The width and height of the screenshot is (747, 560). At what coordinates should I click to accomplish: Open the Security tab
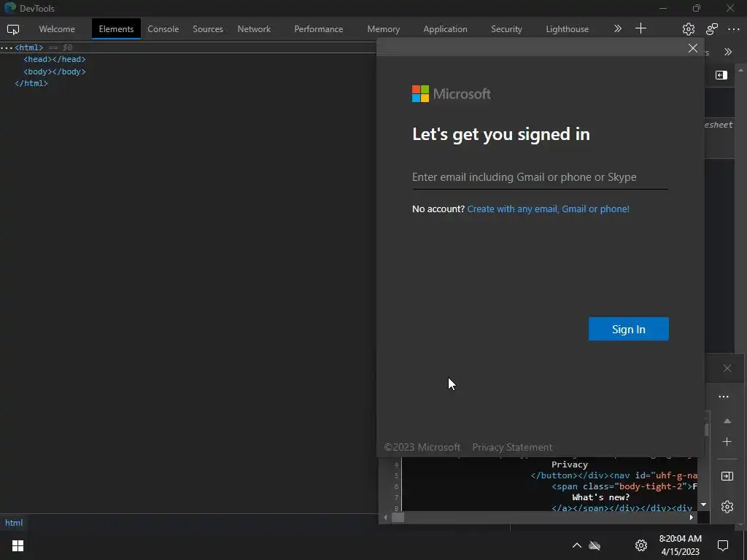tap(506, 29)
